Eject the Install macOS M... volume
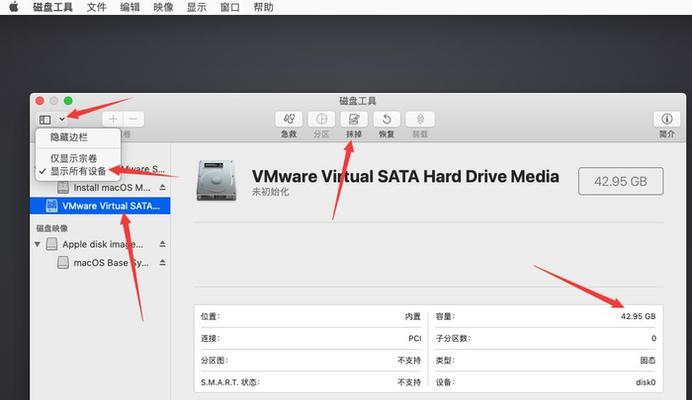The height and width of the screenshot is (400, 692). click(x=162, y=187)
